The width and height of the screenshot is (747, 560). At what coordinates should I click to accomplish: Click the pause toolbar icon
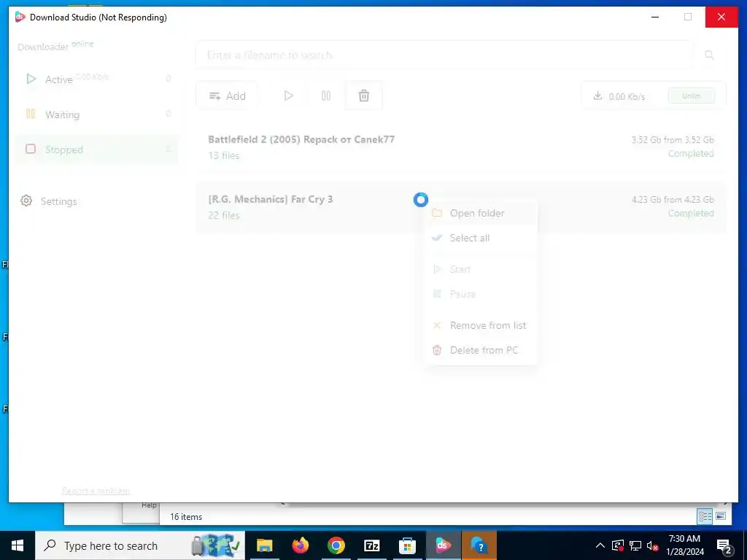coord(326,96)
